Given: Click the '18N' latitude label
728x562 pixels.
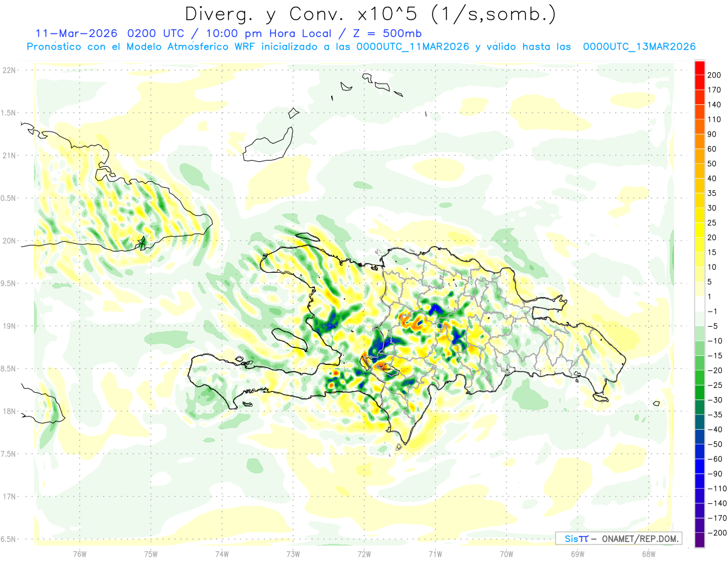Looking at the screenshot, I should click(x=9, y=411).
